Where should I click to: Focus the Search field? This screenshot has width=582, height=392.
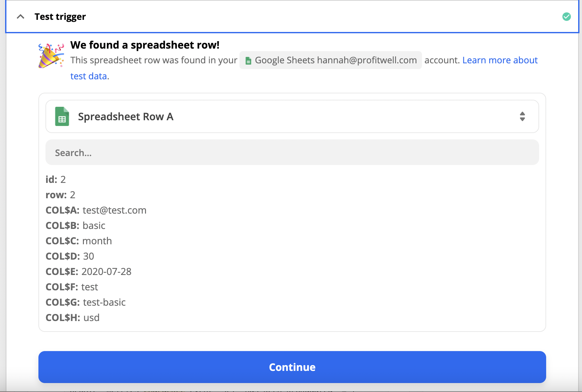[292, 153]
